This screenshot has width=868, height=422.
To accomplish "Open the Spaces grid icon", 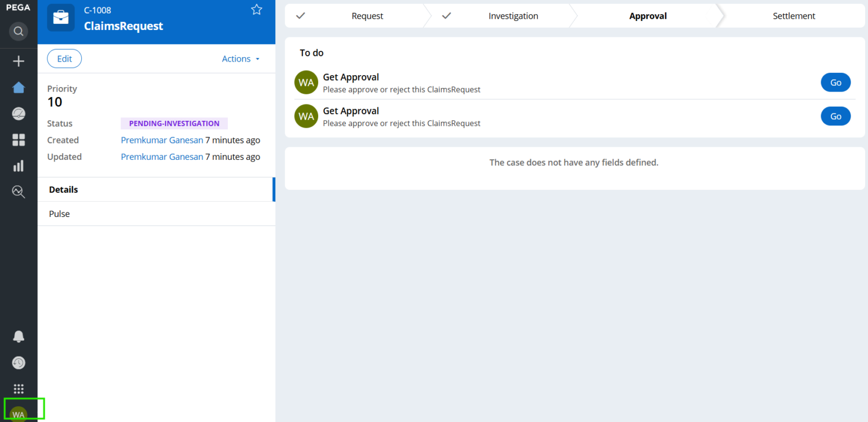I will pyautogui.click(x=19, y=140).
